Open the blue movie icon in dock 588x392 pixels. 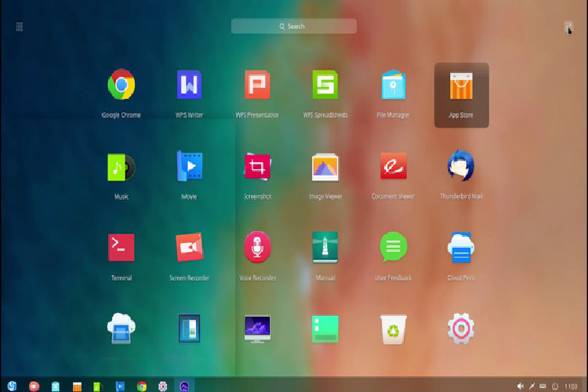pos(120,386)
